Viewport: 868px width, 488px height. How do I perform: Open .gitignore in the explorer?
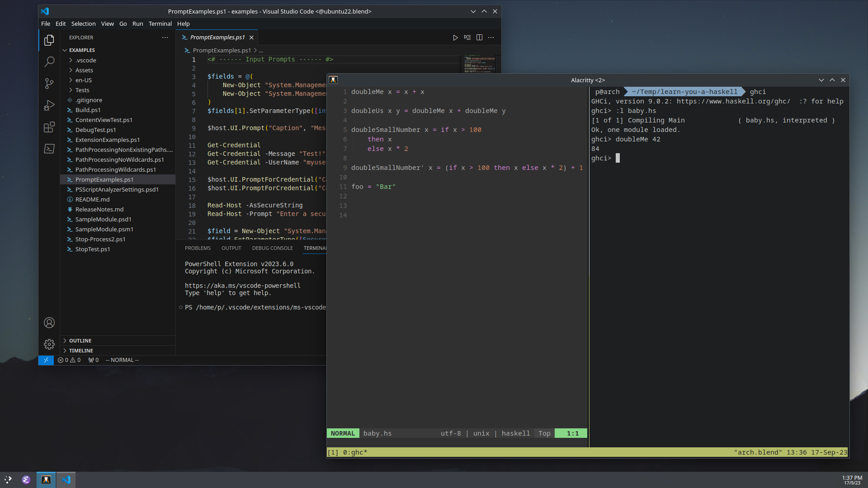coord(118,100)
